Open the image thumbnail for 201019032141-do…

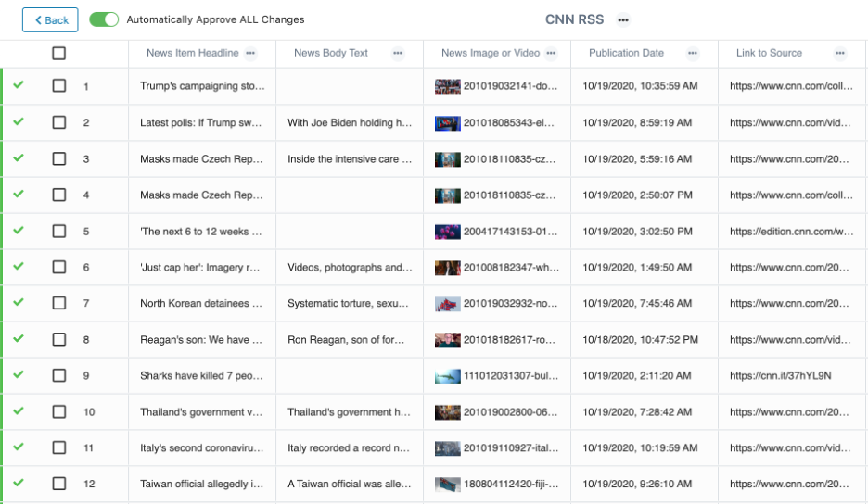click(447, 86)
